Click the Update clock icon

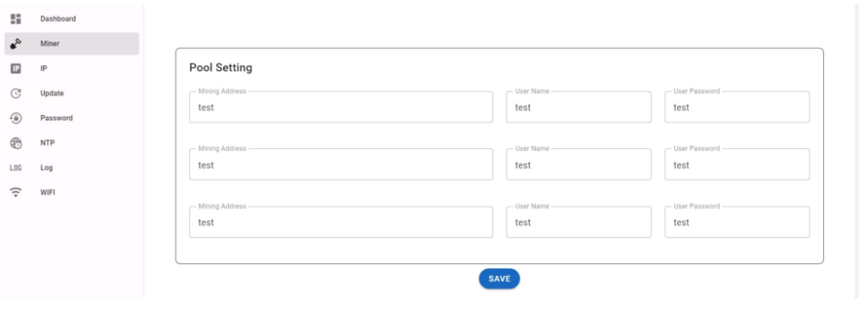15,93
